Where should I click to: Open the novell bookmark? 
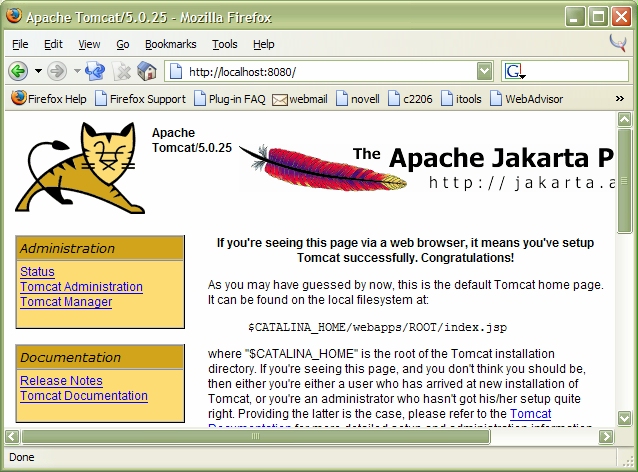358,99
